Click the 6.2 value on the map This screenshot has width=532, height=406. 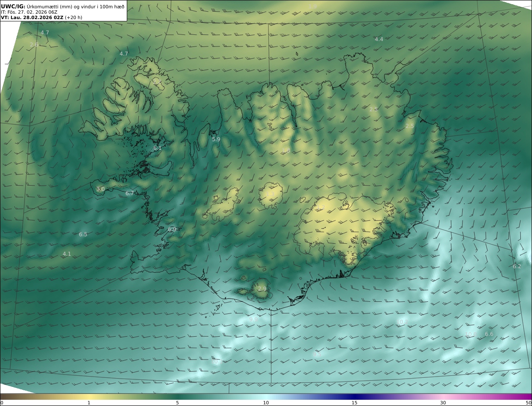tap(517, 267)
